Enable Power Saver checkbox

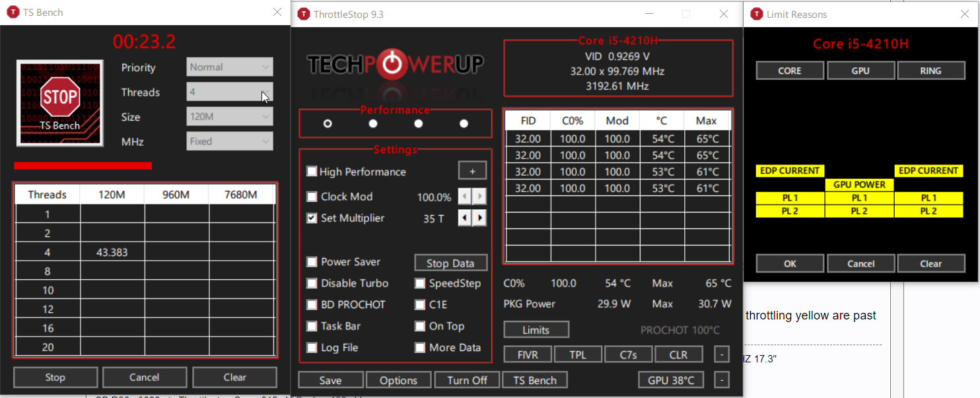pos(312,262)
